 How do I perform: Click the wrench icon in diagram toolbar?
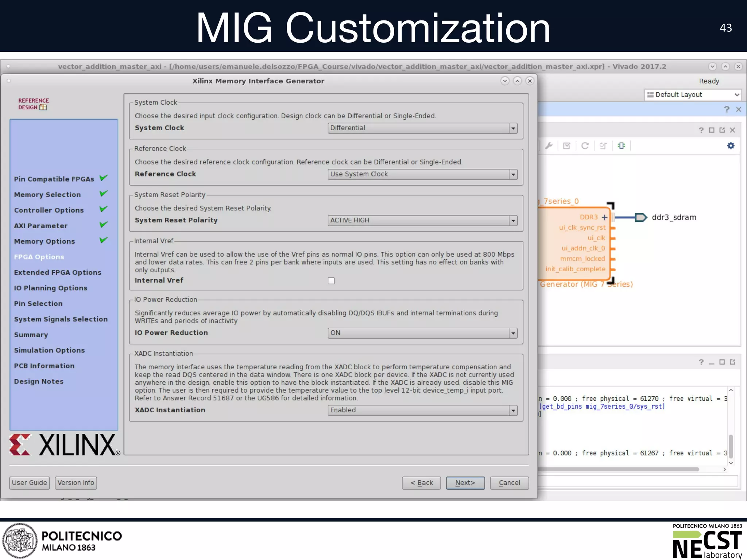(549, 146)
